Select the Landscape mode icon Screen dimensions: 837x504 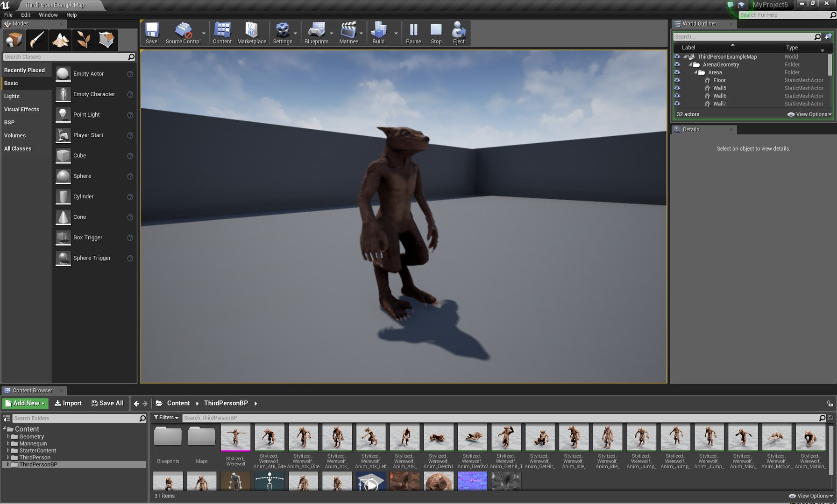(x=60, y=40)
